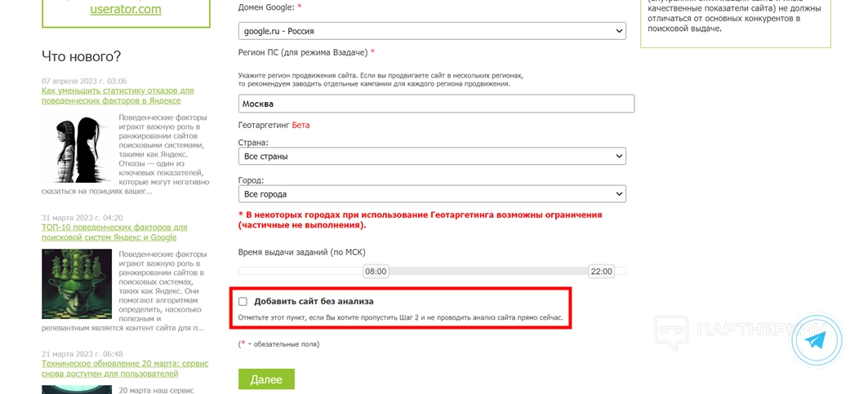Click the 'Далее' button

pos(266,379)
